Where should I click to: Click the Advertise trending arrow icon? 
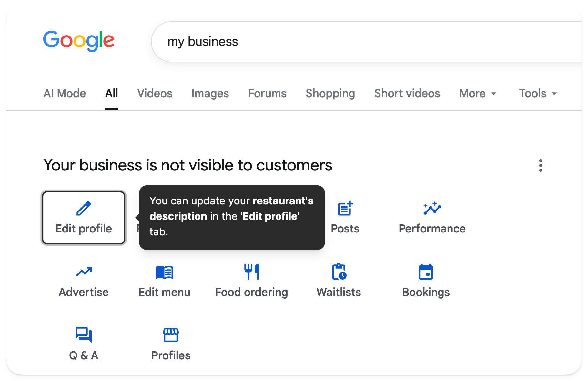(x=84, y=272)
